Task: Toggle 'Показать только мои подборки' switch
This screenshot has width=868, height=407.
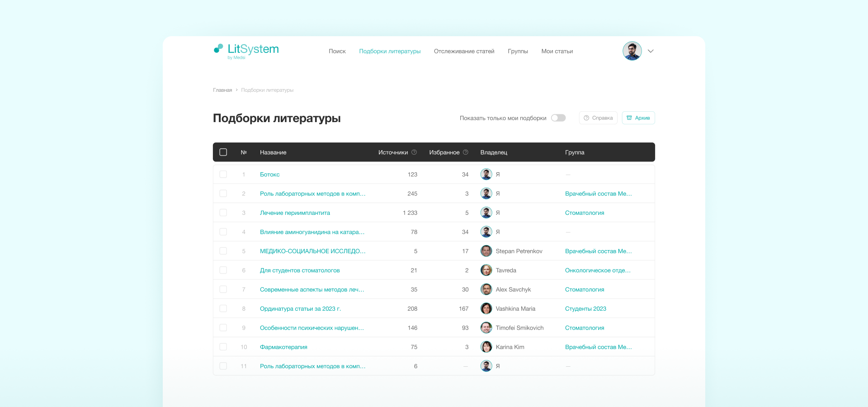Action: tap(558, 118)
